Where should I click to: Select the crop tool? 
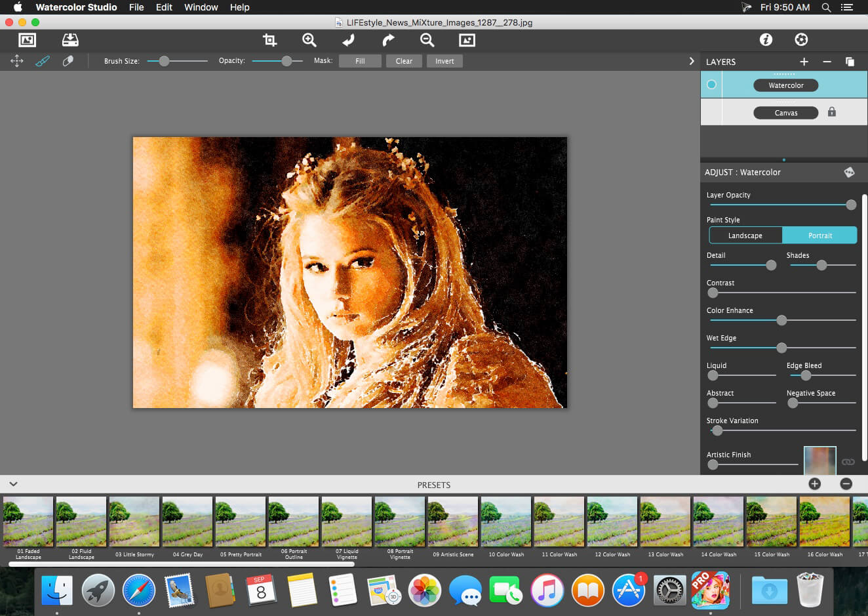coord(269,40)
